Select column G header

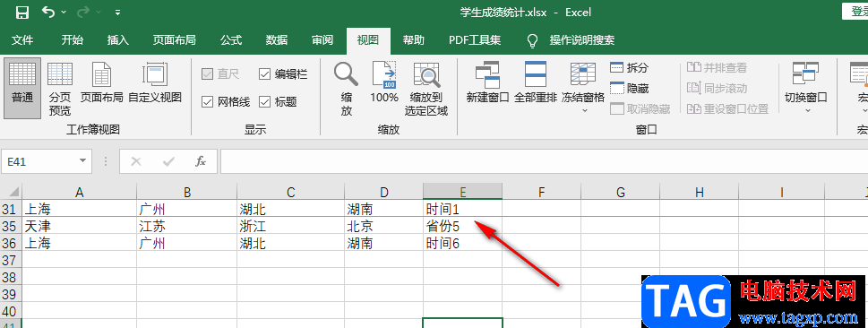tap(620, 193)
